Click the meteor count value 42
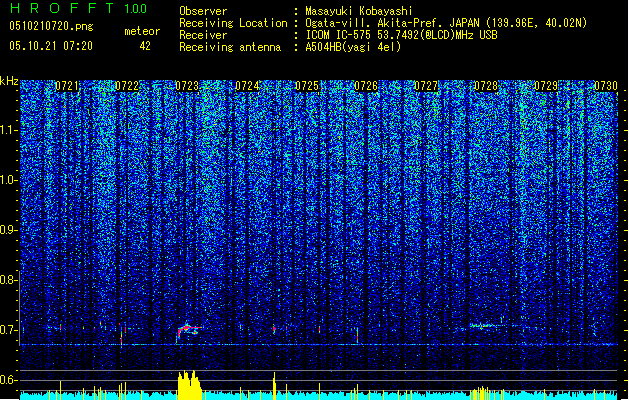The image size is (629, 400). point(145,46)
